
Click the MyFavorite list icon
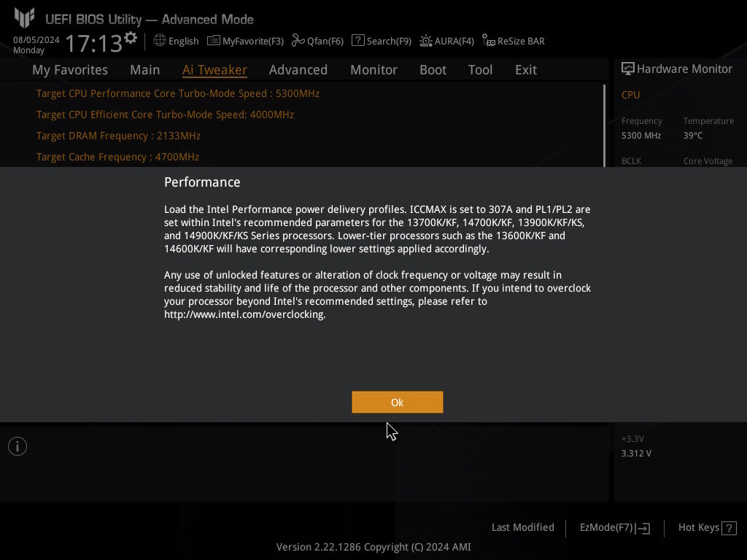coord(214,41)
